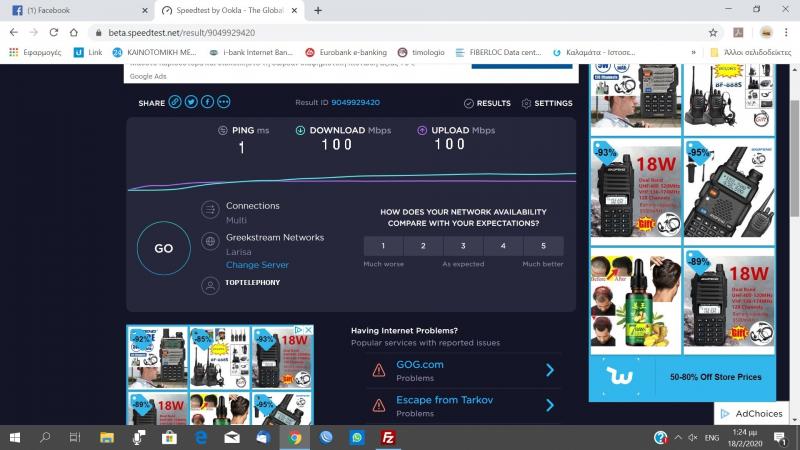This screenshot has width=800, height=450.
Task: Go to the browser home page
Action: pos(73,32)
